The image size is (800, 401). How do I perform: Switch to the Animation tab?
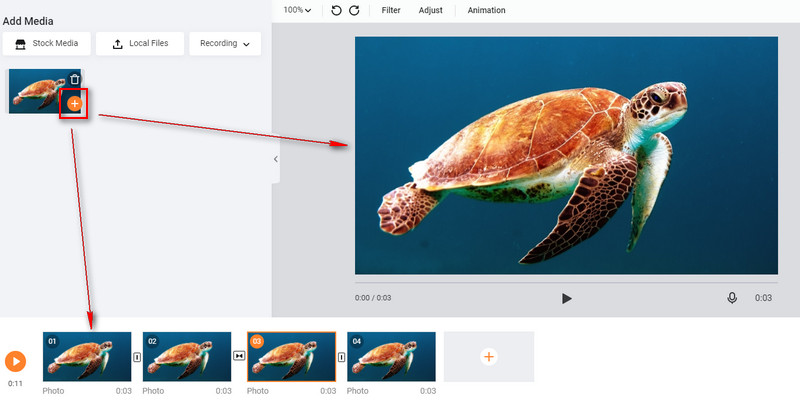click(486, 10)
